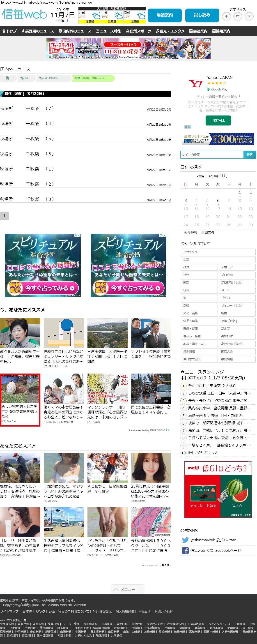The height and width of the screenshot is (644, 257).
Task: Select the 長野県 radio button
Action: click(x=186, y=233)
